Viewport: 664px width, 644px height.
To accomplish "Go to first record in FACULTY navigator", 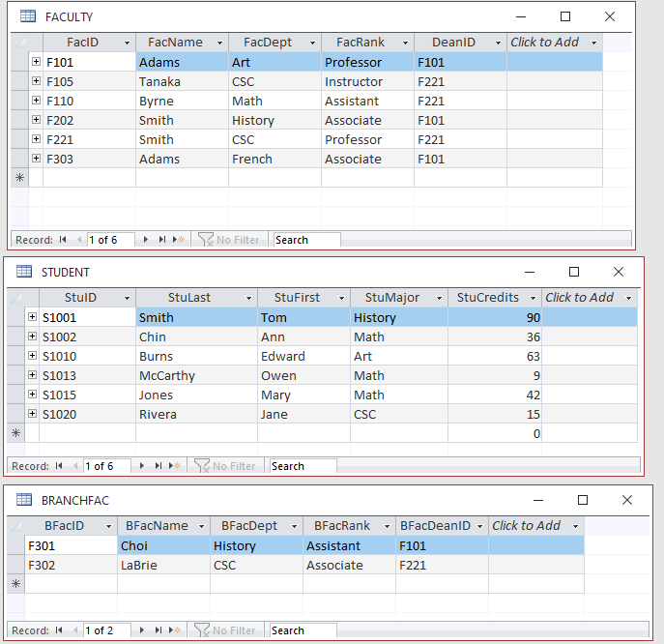I will coord(63,240).
